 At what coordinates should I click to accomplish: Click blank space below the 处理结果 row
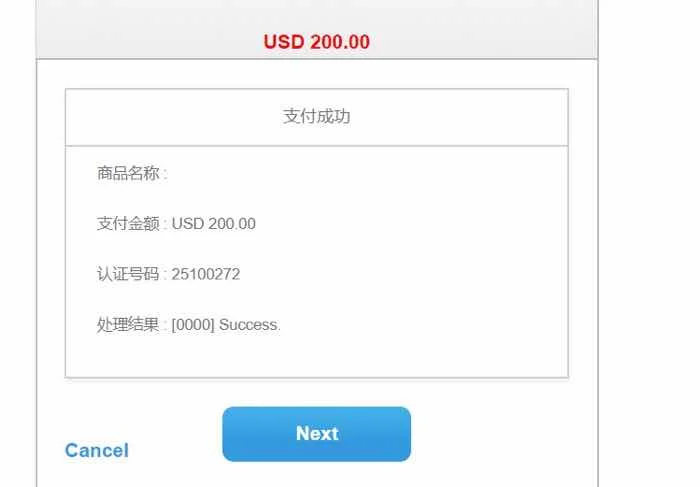317,356
